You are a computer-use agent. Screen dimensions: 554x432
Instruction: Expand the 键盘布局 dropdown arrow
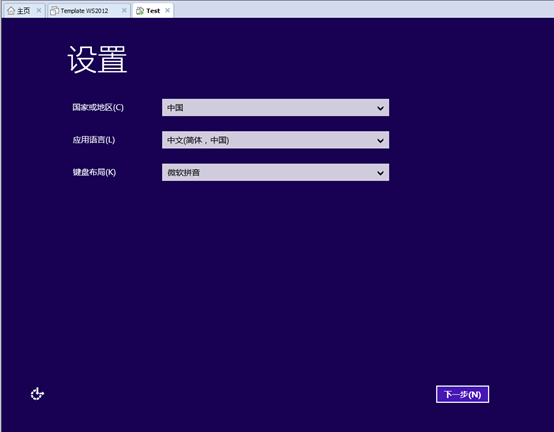click(380, 173)
